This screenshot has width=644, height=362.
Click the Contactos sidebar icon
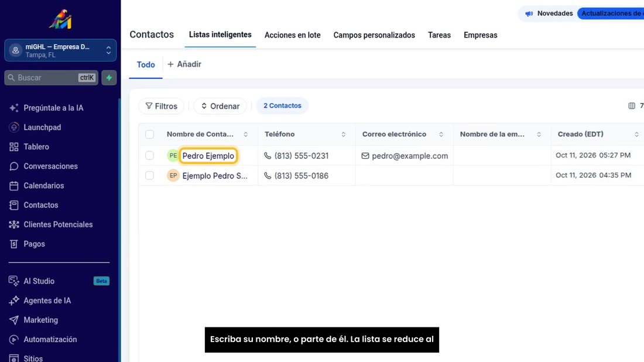(14, 205)
